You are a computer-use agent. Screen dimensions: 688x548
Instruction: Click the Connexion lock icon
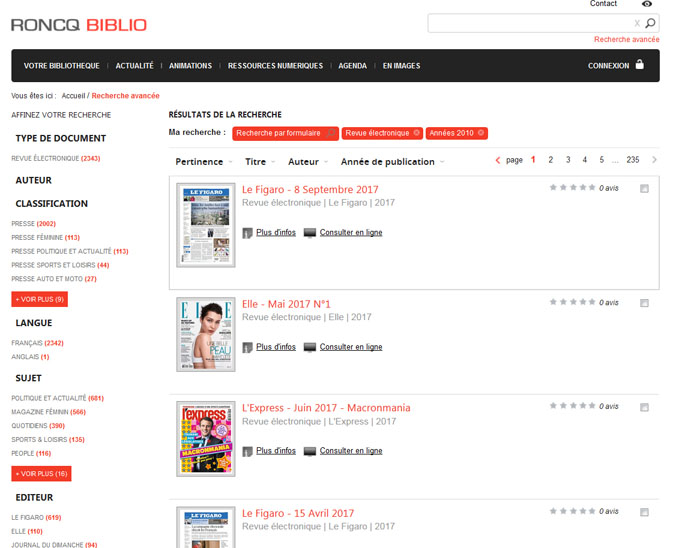click(640, 64)
